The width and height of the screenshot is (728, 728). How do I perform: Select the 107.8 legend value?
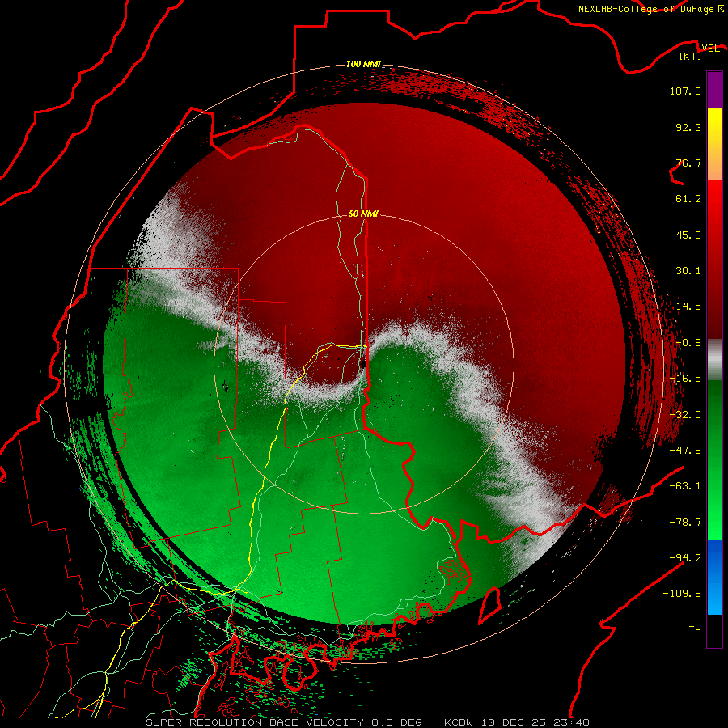[685, 91]
